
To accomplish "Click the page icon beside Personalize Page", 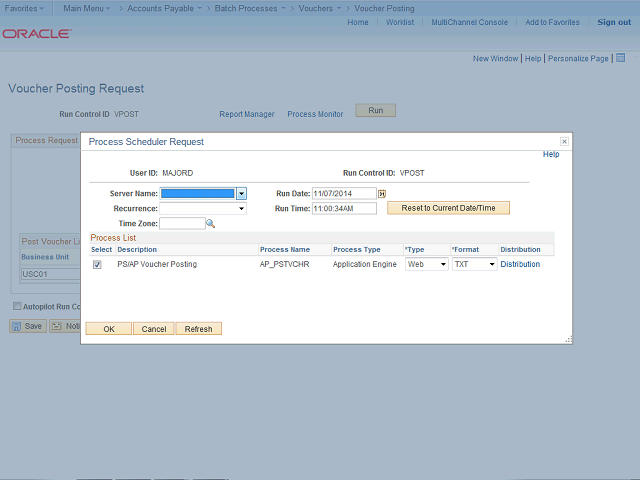I will tap(618, 59).
